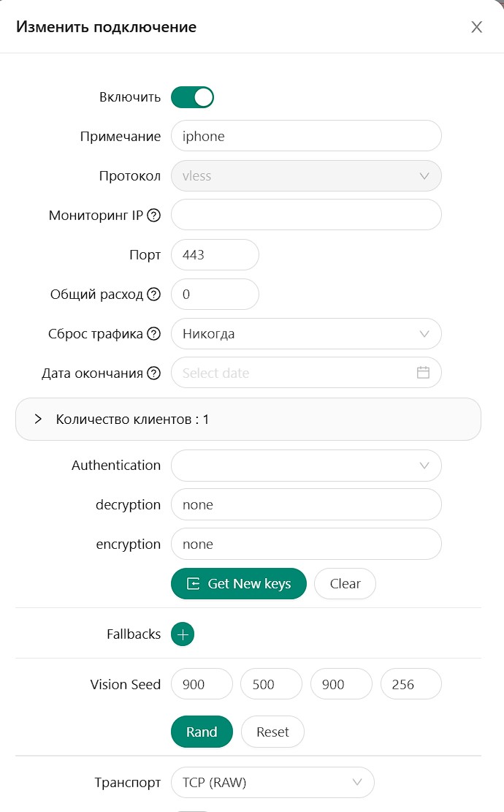This screenshot has height=812, width=504.
Task: Disable the Включить toggle
Action: click(x=192, y=96)
